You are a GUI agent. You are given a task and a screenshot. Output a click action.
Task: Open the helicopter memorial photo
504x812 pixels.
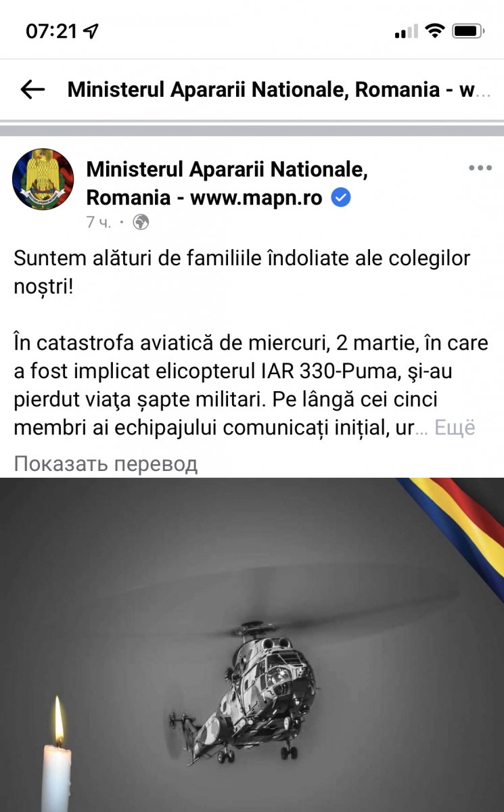(x=252, y=645)
